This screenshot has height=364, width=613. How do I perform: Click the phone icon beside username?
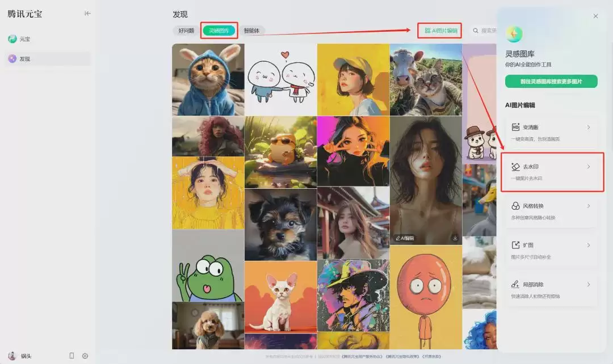[x=72, y=356]
